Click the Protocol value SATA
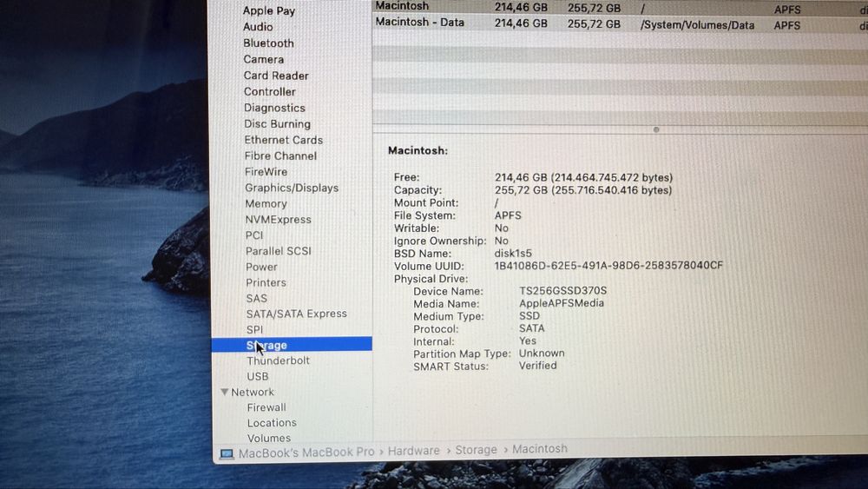This screenshot has height=489, width=868. [x=531, y=328]
